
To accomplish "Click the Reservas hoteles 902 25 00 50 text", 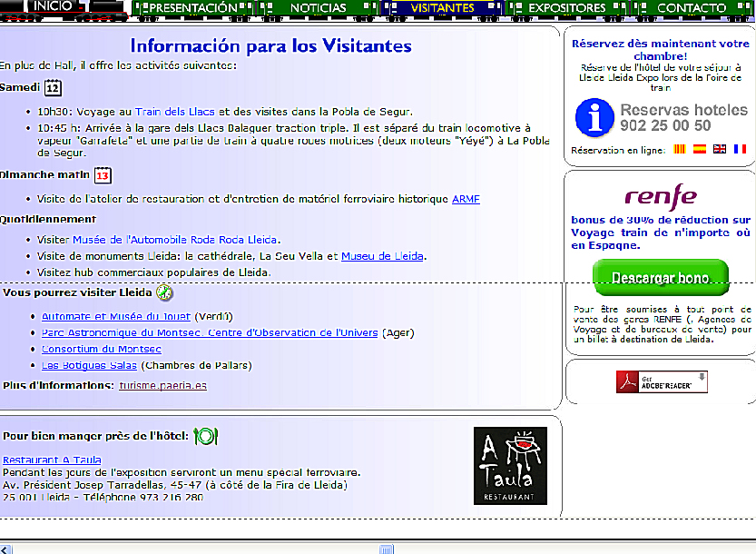I will (x=683, y=118).
